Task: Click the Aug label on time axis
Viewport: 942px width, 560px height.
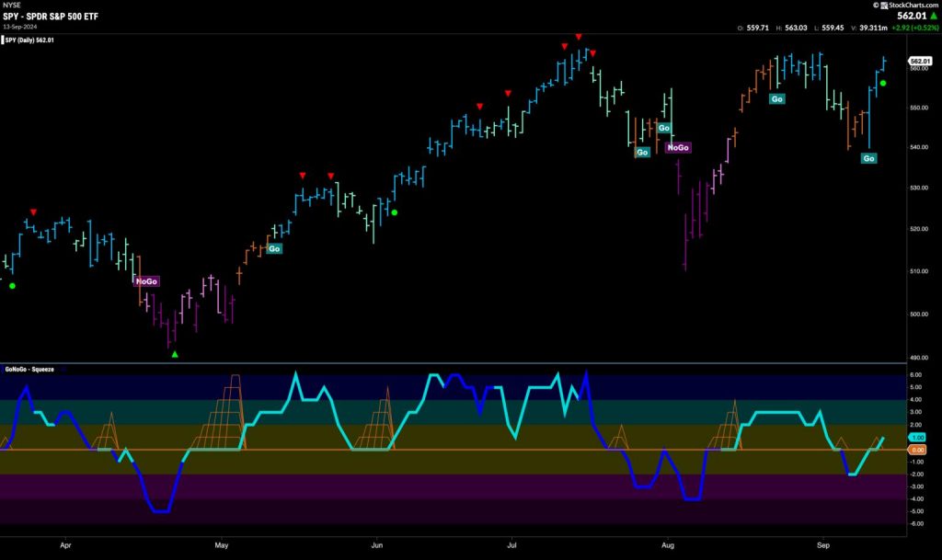Action: [x=668, y=545]
